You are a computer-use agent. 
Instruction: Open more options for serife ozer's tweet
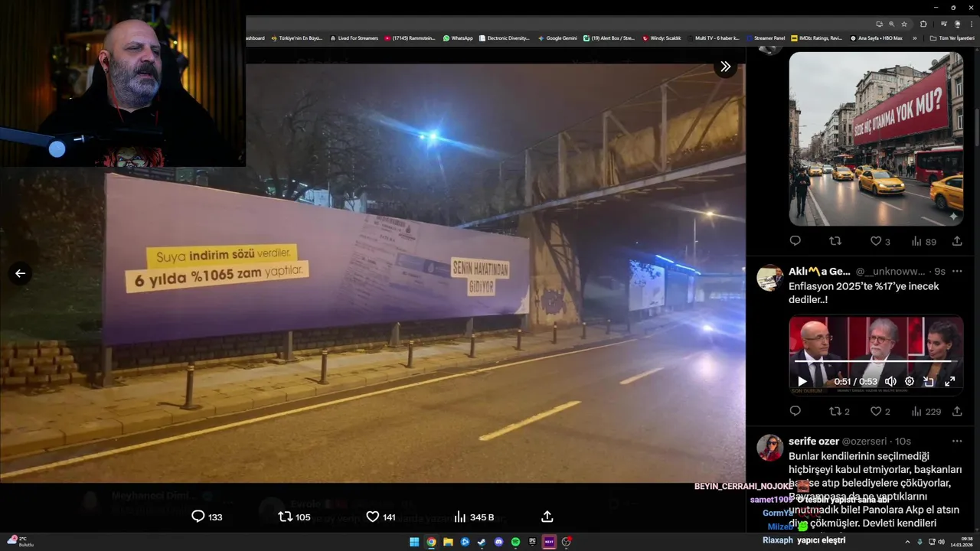957,441
